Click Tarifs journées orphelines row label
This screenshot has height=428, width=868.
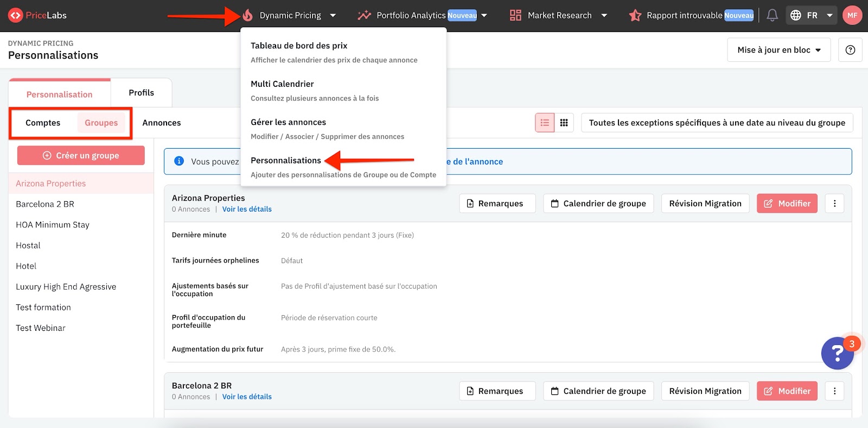click(x=215, y=260)
